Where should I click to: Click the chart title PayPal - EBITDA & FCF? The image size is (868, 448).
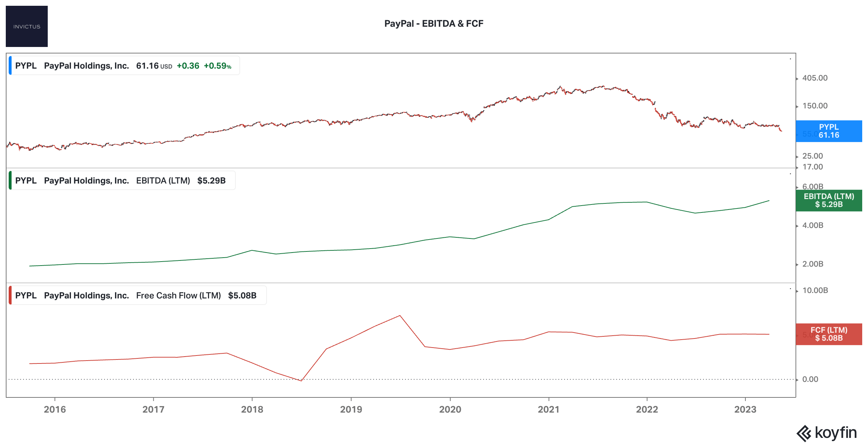pos(434,23)
